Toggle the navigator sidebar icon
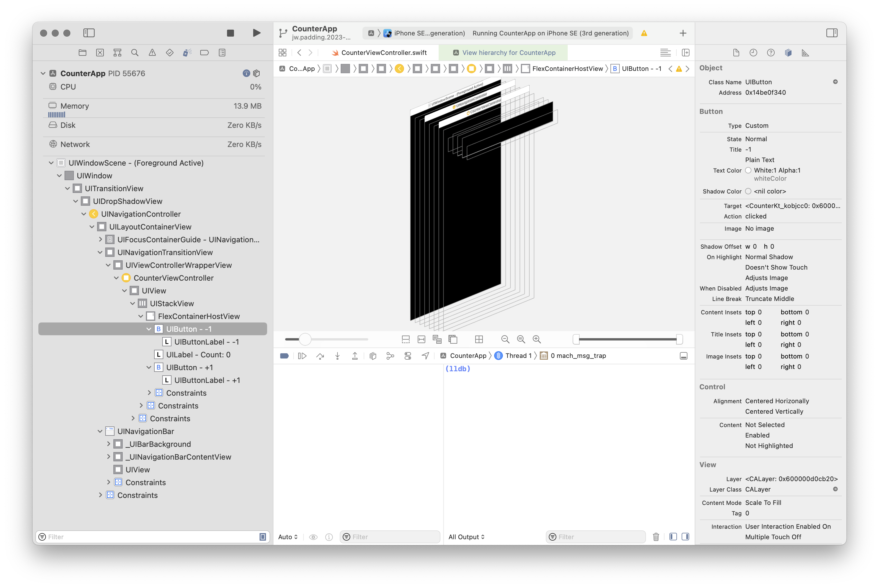The image size is (879, 588). pyautogui.click(x=89, y=33)
